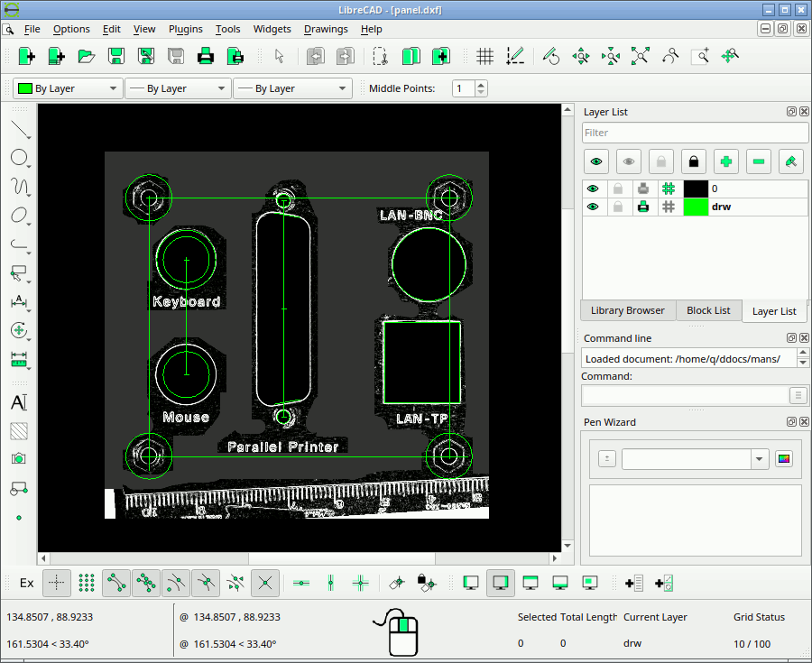Open the pen color By Layer dropdown
Viewport: 812px width, 663px height.
coord(68,88)
